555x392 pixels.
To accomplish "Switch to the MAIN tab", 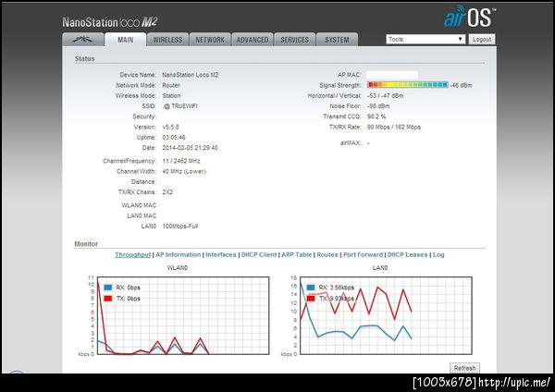I will coord(125,40).
